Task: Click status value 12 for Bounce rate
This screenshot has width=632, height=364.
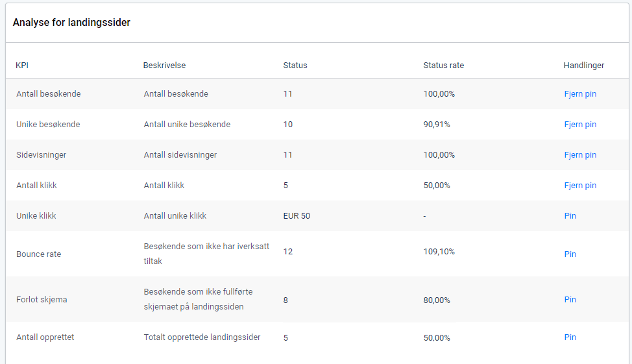Action: tap(288, 252)
